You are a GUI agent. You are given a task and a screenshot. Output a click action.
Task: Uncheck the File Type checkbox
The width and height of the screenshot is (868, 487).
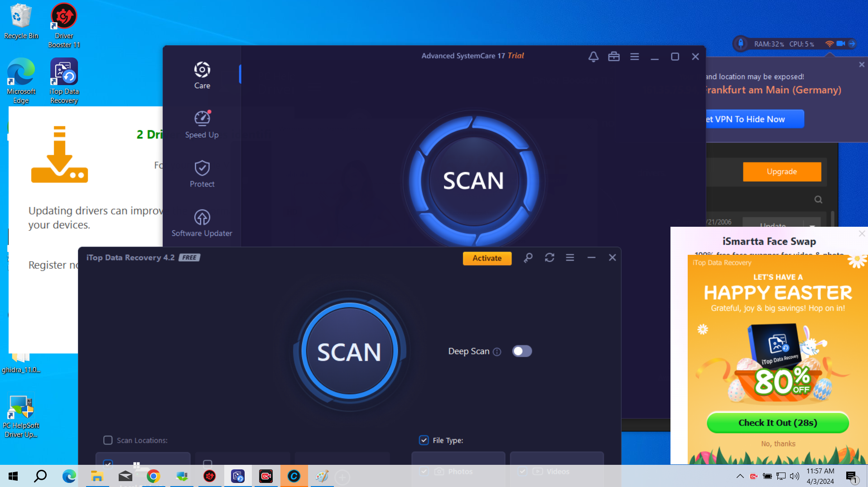(424, 440)
